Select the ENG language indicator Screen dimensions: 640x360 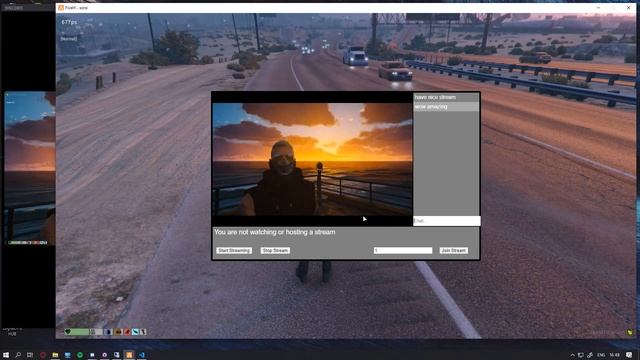[x=601, y=355]
